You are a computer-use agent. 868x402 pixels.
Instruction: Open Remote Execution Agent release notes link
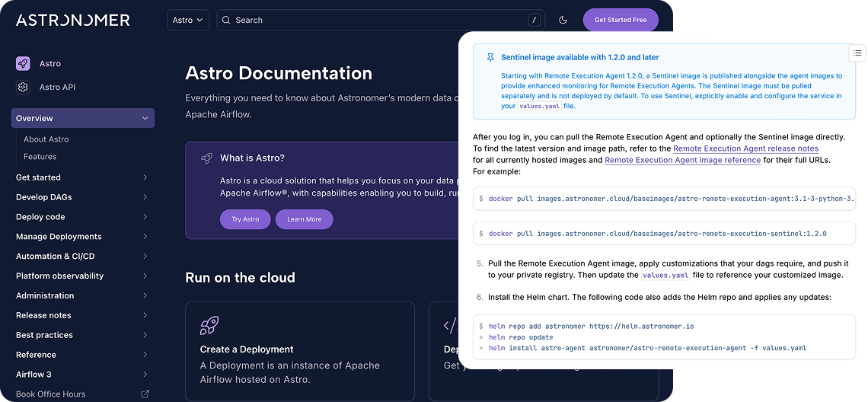[x=745, y=148]
